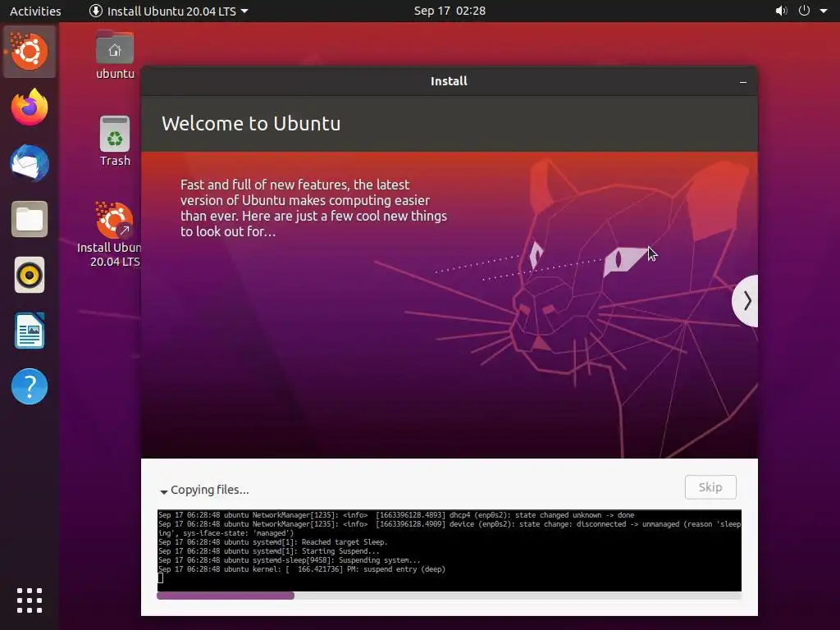Click the 'Reached target Sleep.' log line
The width and height of the screenshot is (840, 630).
272,542
